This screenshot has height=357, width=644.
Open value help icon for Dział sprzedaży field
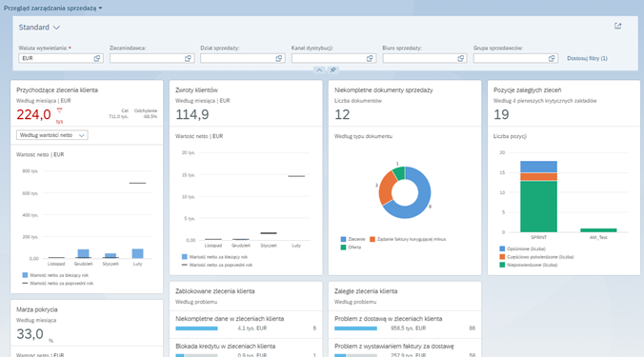pyautogui.click(x=279, y=59)
